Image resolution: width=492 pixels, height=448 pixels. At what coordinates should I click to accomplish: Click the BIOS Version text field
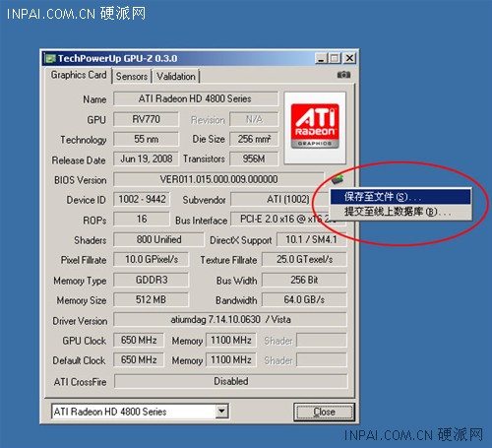(x=218, y=179)
